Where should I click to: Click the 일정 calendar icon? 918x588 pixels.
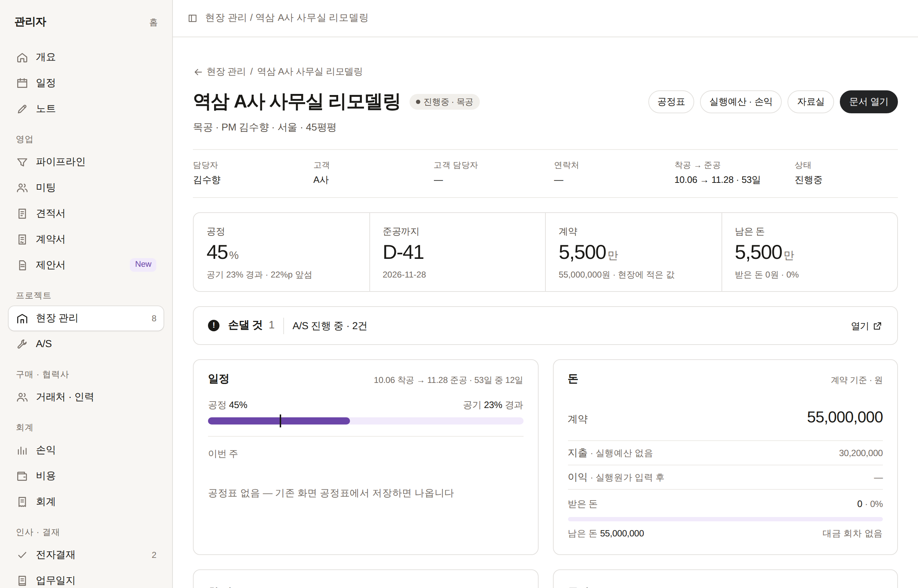22,83
